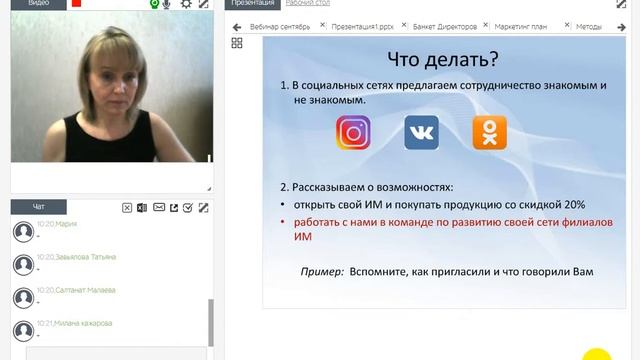Viewport: 640px width, 360px height.
Task: Switch to the Методы tab
Action: tap(589, 27)
